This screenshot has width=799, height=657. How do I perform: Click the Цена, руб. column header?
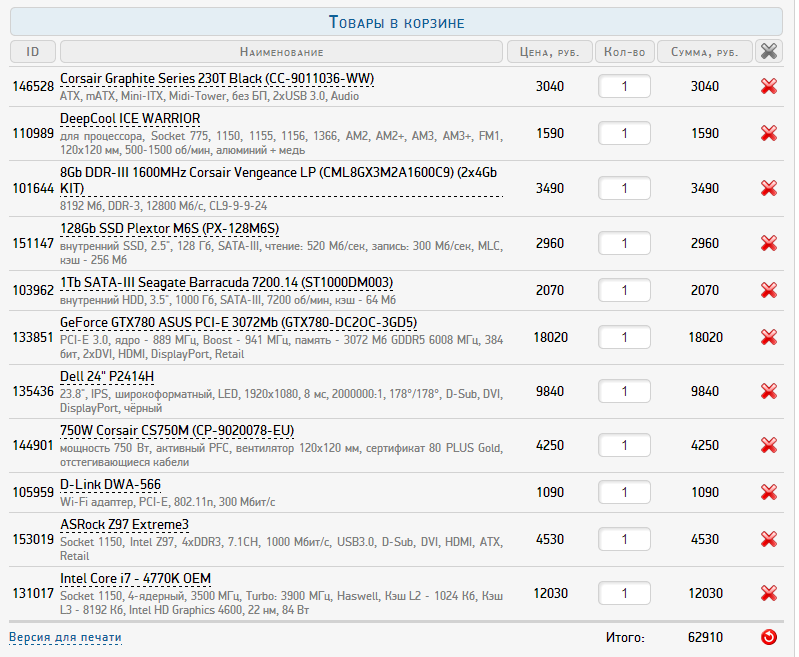pos(549,51)
